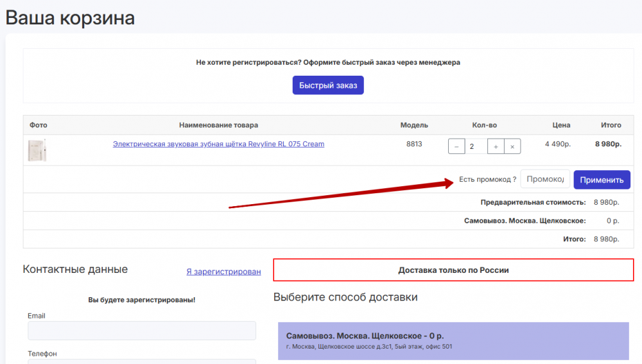
Task: Click the "Предварительная стоимость" row label
Action: click(533, 202)
